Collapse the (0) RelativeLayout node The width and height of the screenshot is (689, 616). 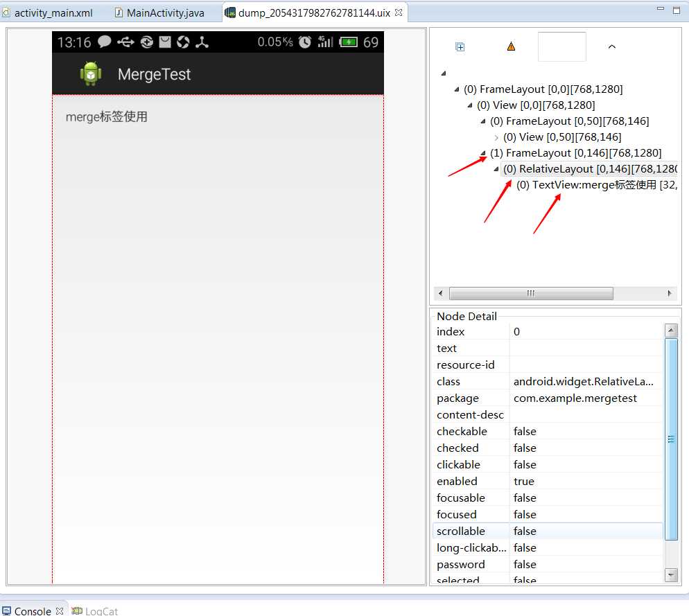pos(496,169)
